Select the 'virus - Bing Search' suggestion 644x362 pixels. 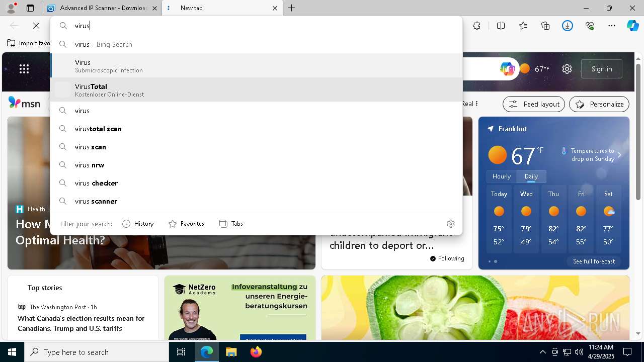(x=256, y=44)
